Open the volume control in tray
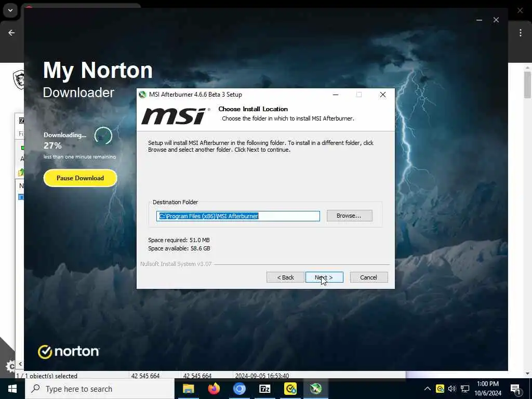This screenshot has height=399, width=532. 452,389
